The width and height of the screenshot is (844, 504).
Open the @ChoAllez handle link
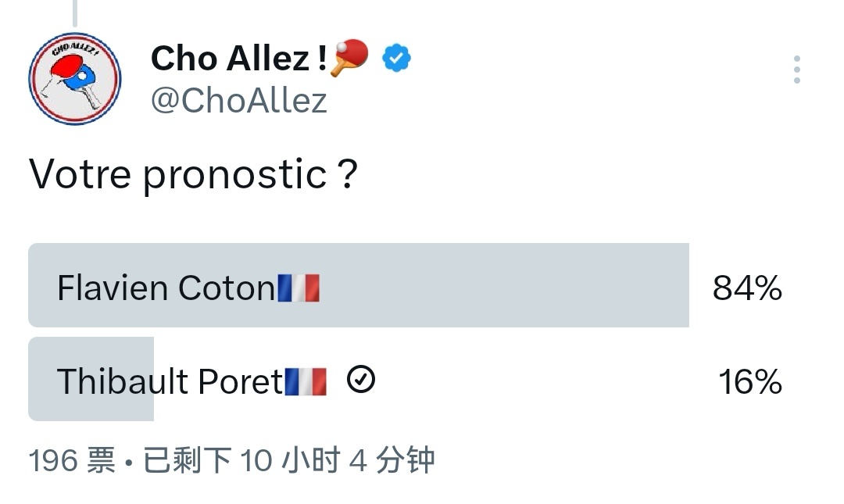pos(238,101)
